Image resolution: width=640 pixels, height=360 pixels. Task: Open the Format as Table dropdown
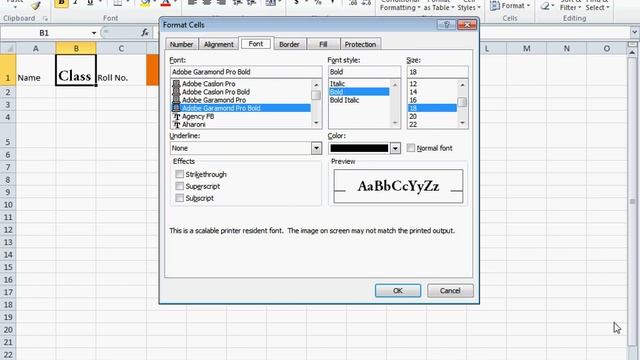point(438,6)
